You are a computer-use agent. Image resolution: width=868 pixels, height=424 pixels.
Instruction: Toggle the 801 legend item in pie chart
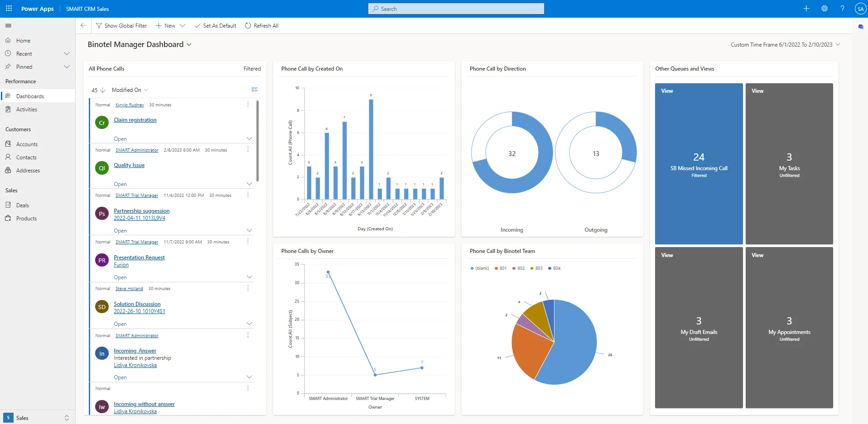501,268
